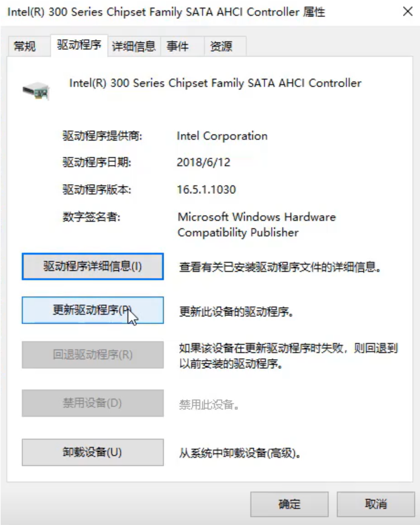Click the SATA controller device icon
The width and height of the screenshot is (420, 525).
click(x=36, y=91)
